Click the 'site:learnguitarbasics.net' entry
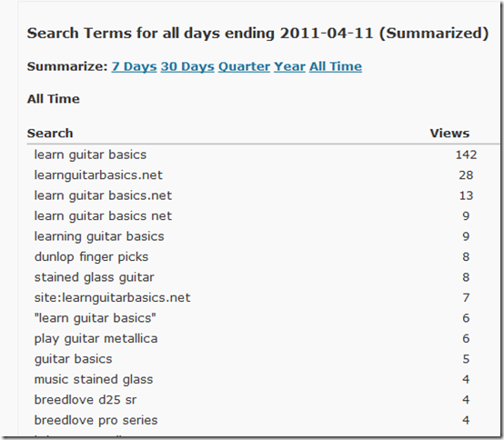Image resolution: width=504 pixels, height=440 pixels. (x=112, y=297)
